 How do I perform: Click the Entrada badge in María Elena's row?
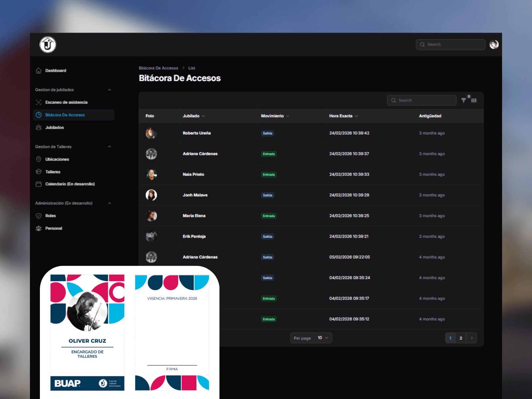(269, 216)
